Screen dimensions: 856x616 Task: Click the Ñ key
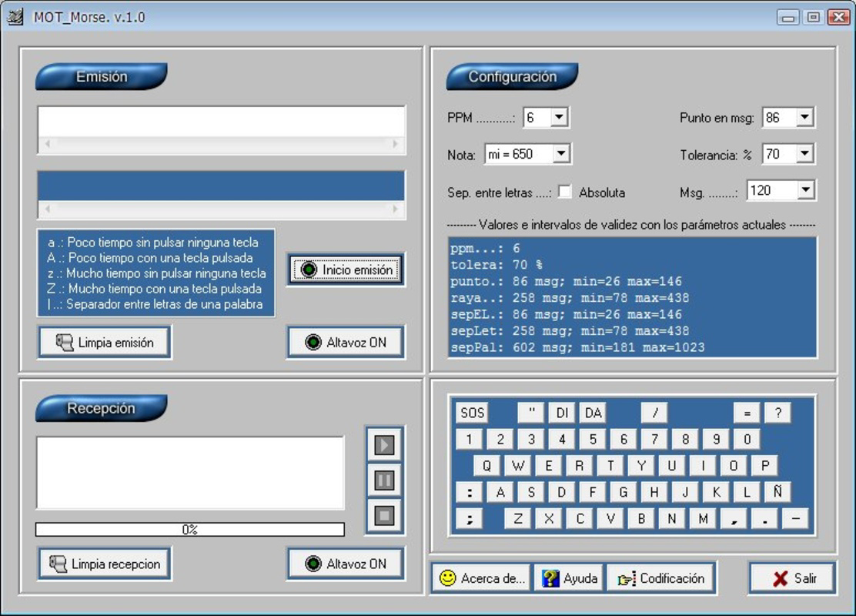(777, 492)
